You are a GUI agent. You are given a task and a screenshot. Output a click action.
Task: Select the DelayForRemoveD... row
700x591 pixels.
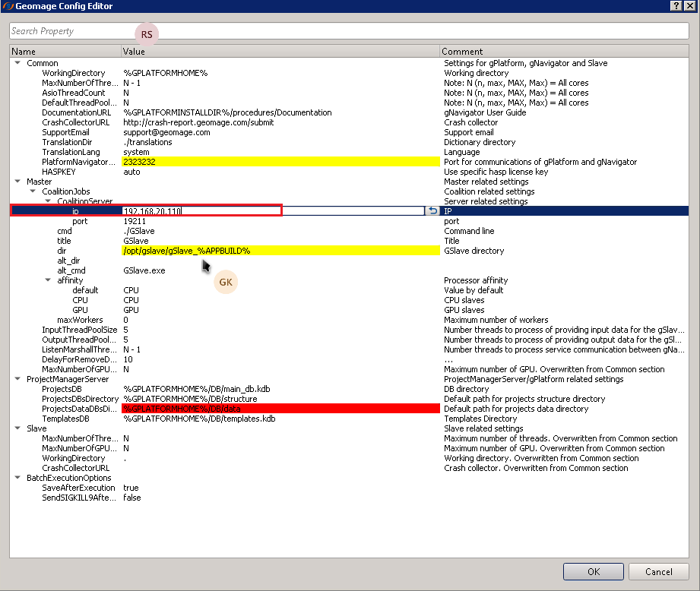pos(349,359)
